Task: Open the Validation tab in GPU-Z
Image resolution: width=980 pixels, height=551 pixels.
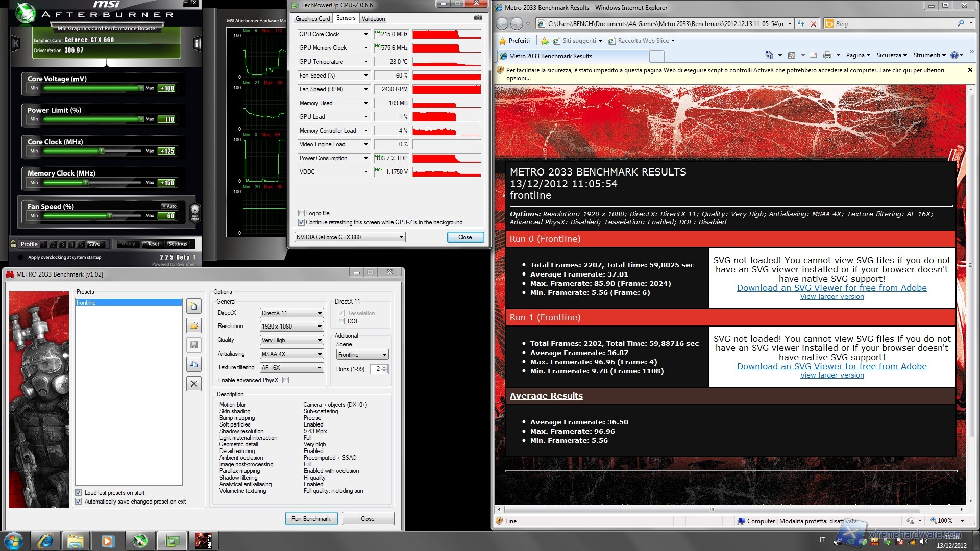Action: click(373, 19)
